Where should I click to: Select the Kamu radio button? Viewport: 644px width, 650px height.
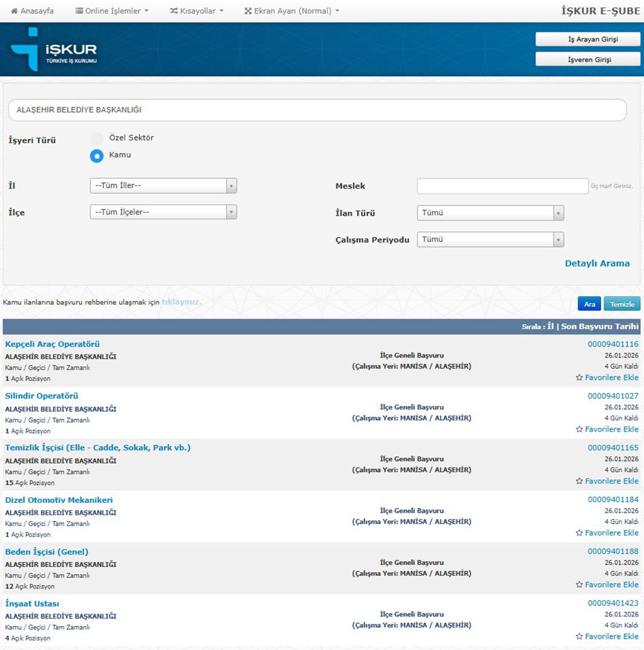[96, 155]
